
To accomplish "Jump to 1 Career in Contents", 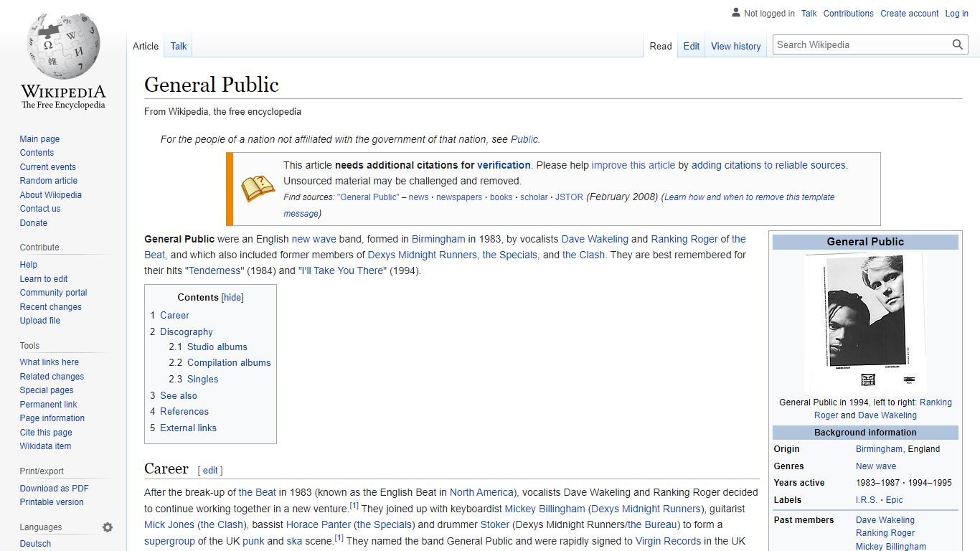I will [x=169, y=315].
